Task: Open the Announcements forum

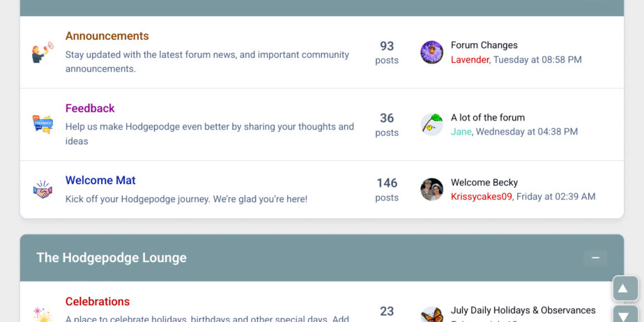Action: pos(107,36)
